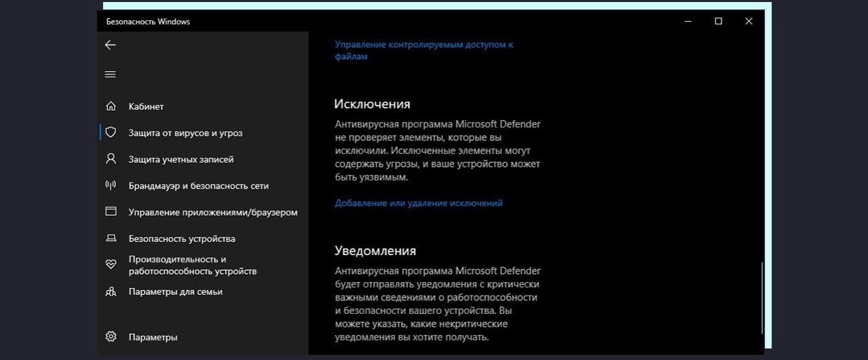The width and height of the screenshot is (868, 360).
Task: Select Защита от вирусов и угроз
Action: 185,133
